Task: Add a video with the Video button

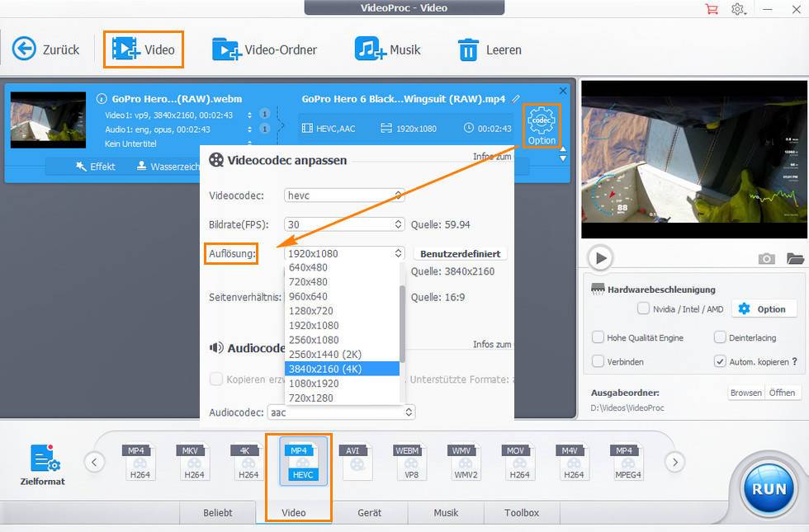Action: pyautogui.click(x=144, y=49)
